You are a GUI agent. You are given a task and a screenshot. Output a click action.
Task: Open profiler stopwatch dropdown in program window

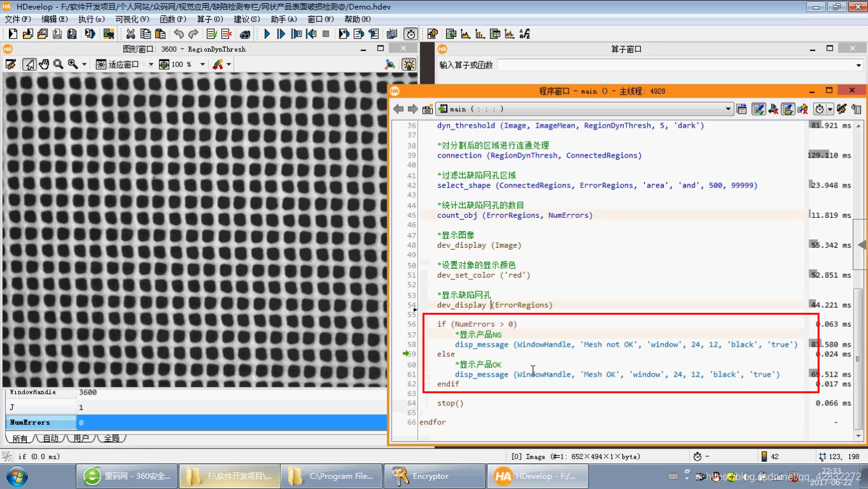click(830, 109)
